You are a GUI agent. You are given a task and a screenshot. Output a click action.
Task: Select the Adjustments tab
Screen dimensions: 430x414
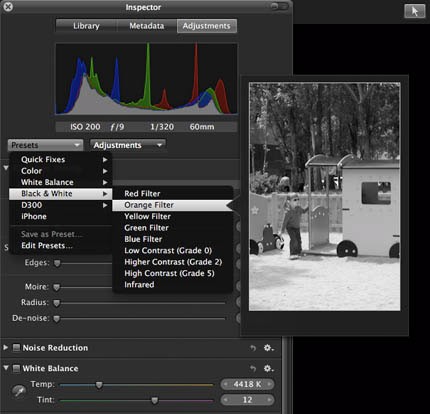click(207, 26)
